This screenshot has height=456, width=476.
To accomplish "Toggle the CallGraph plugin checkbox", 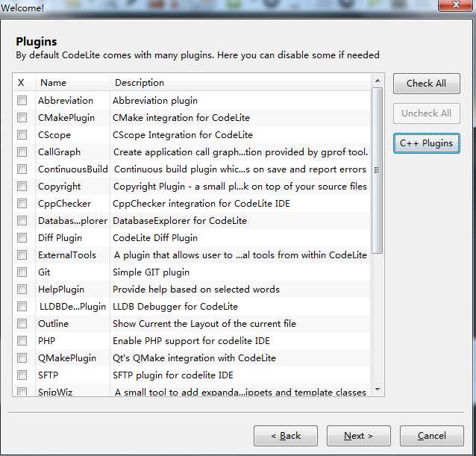I will coord(22,152).
